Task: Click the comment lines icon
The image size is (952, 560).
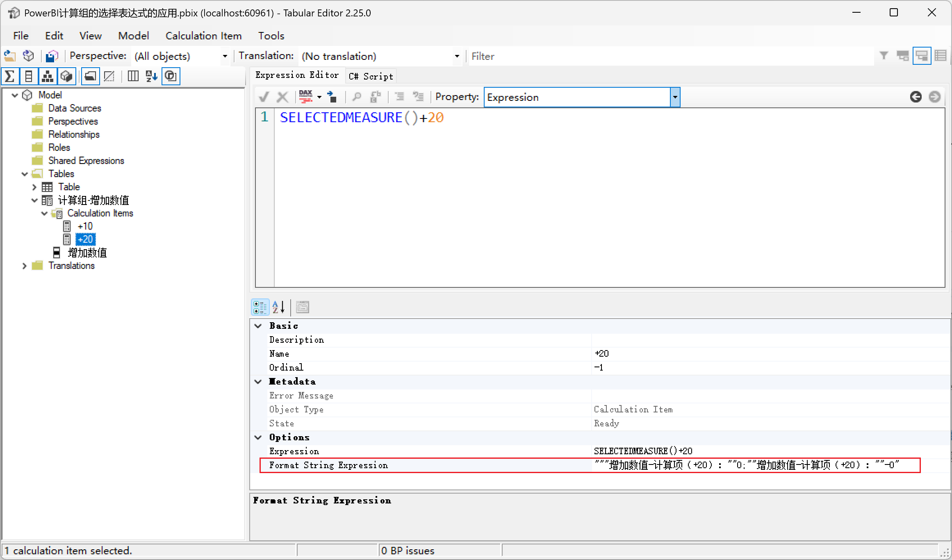Action: [x=399, y=97]
